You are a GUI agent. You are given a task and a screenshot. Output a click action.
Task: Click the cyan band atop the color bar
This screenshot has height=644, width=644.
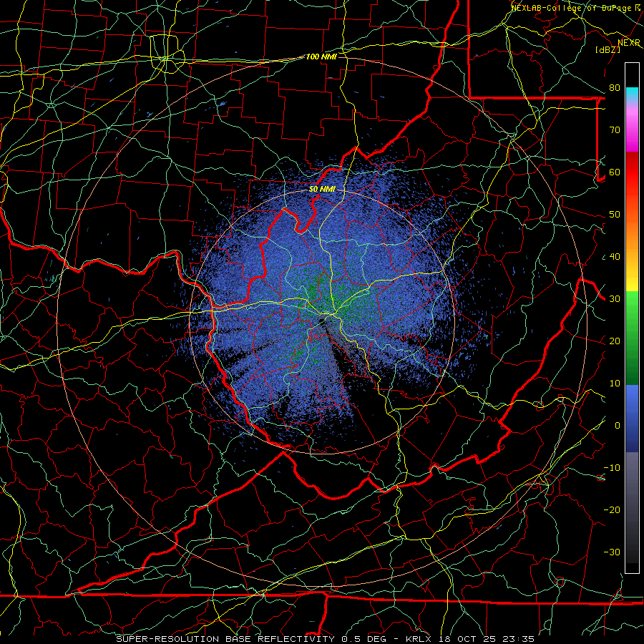(632, 93)
